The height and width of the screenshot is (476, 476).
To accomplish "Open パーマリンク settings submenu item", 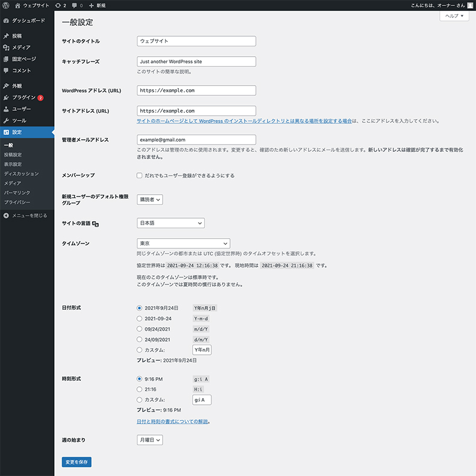I will click(x=17, y=192).
